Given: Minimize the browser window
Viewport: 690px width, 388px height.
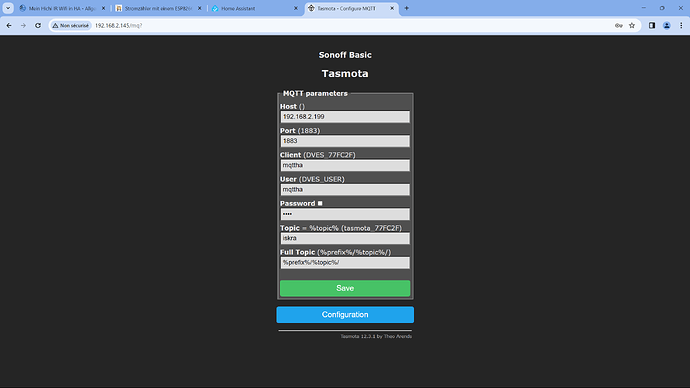Looking at the screenshot, I should click(x=643, y=8).
